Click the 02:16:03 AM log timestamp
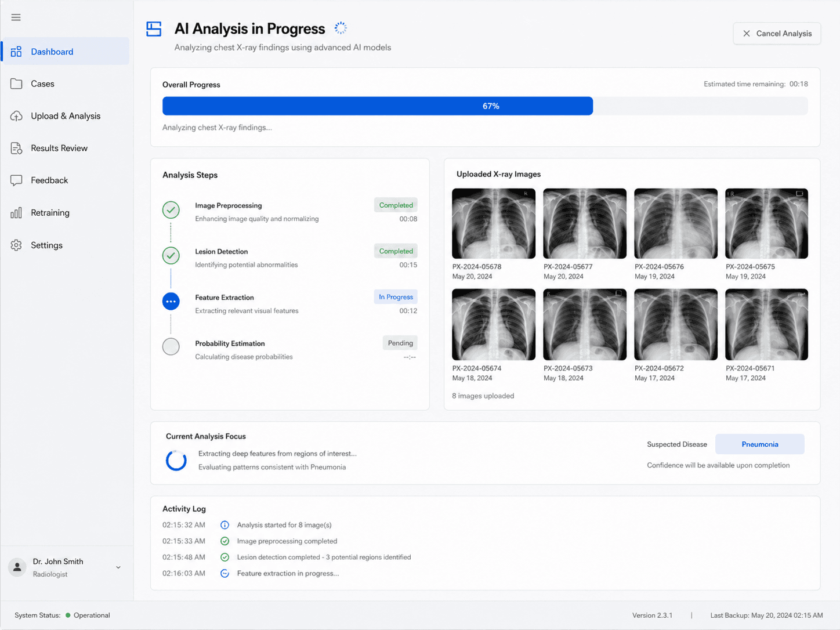 point(184,574)
